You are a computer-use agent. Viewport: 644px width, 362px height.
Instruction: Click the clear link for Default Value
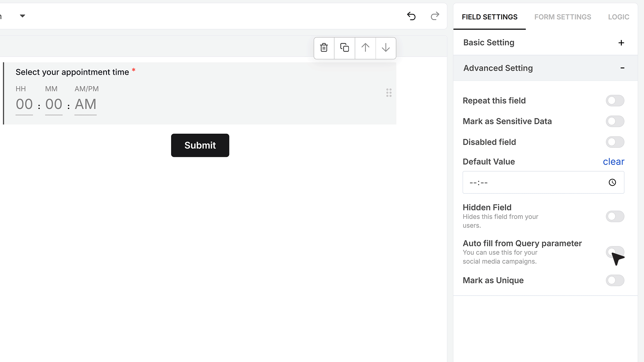613,162
